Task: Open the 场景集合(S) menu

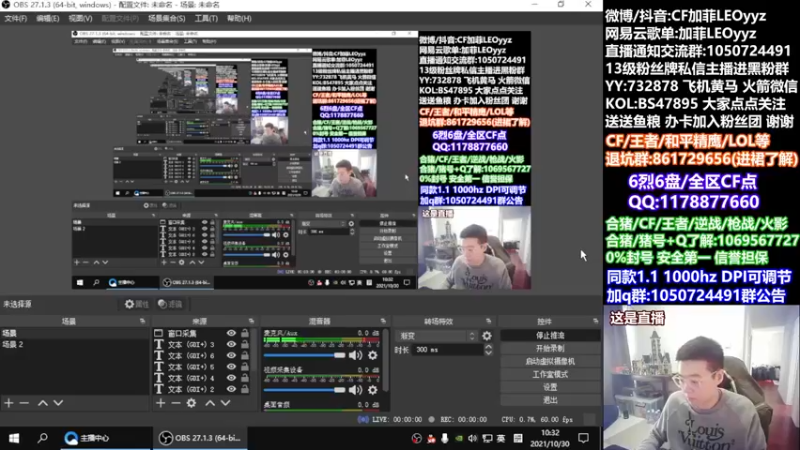Action: point(166,18)
